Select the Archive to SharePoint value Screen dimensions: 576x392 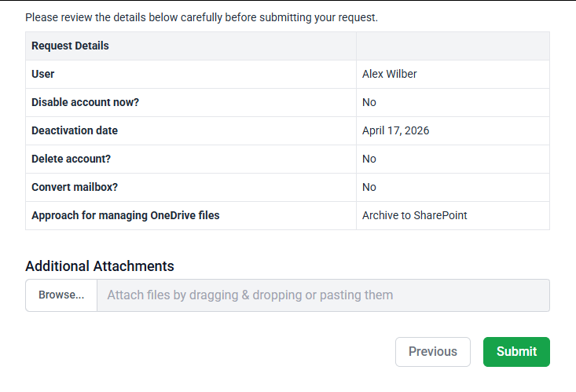(415, 215)
